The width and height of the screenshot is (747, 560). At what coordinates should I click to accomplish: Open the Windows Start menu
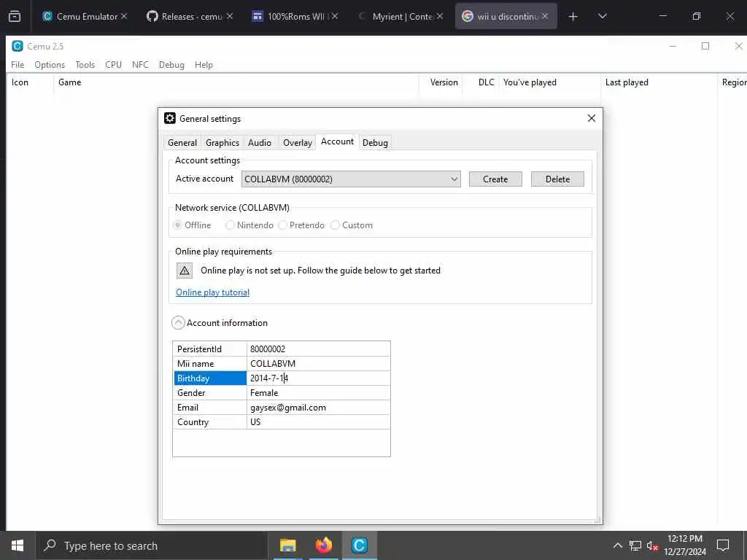tap(18, 545)
